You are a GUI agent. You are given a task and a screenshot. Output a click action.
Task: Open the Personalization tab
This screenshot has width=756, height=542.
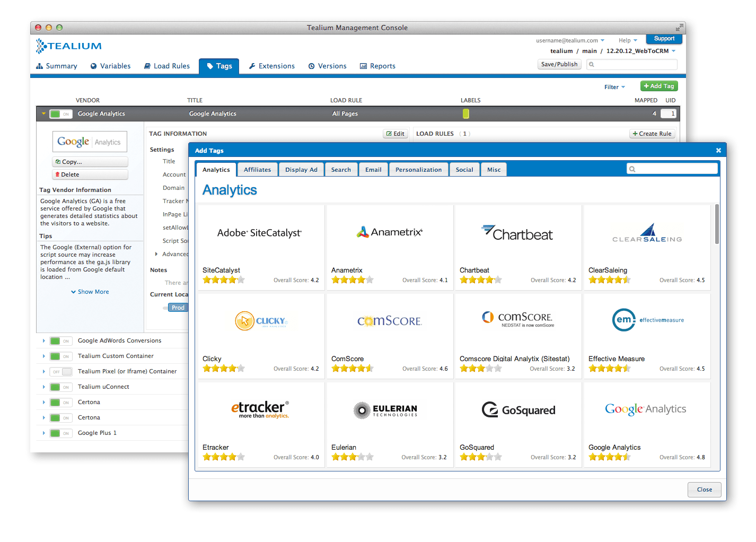418,170
